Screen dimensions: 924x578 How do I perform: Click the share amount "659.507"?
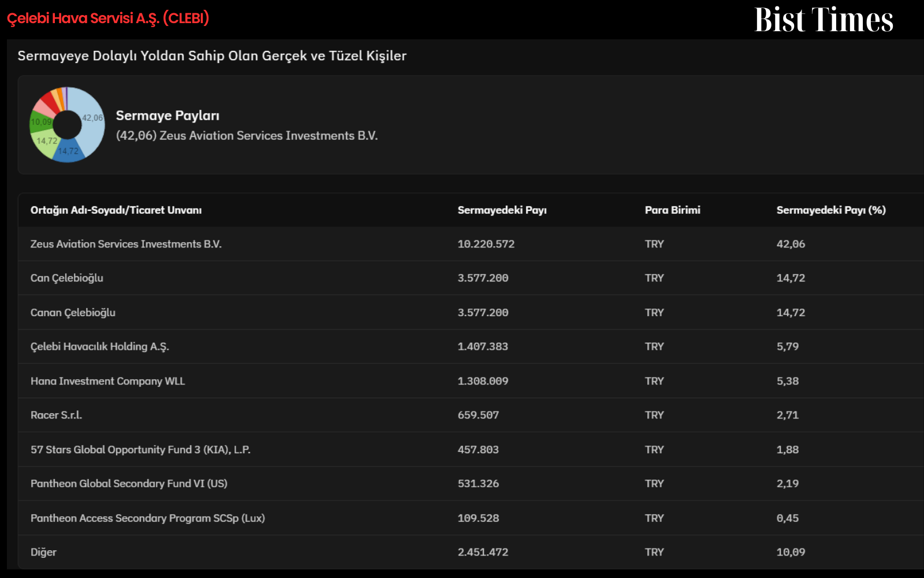[x=478, y=415]
